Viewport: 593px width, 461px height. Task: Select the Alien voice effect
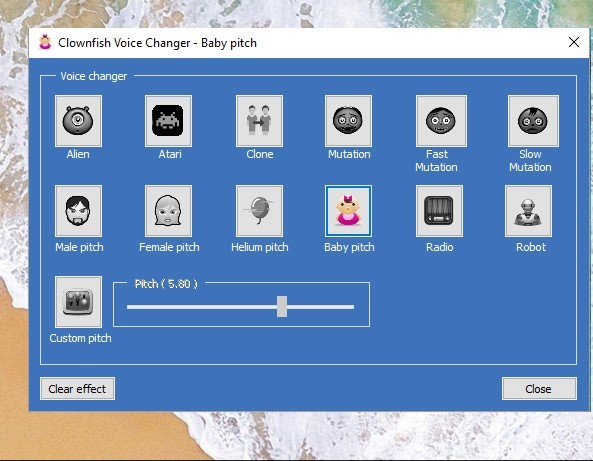[78, 121]
